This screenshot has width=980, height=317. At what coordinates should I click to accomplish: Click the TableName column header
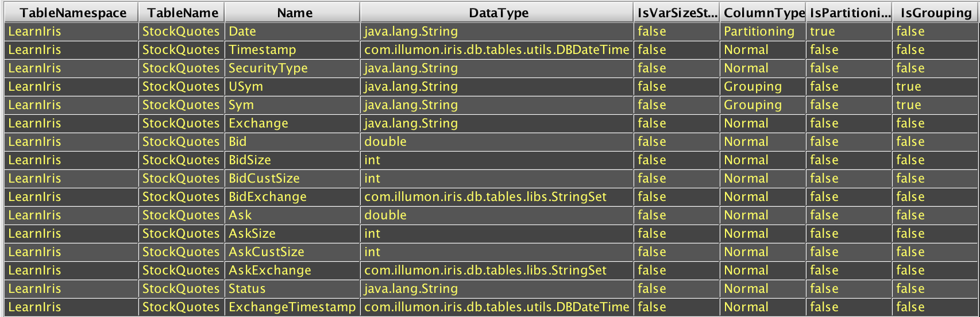click(182, 13)
